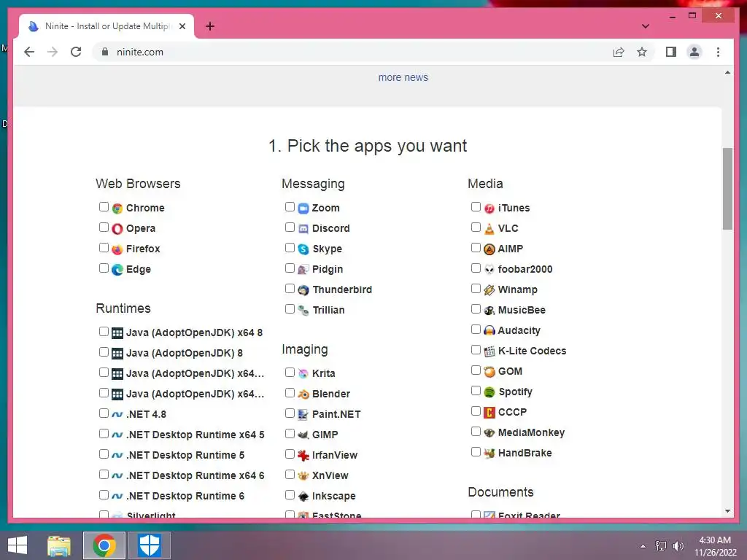This screenshot has width=747, height=560.
Task: Go back to previous page
Action: (29, 52)
